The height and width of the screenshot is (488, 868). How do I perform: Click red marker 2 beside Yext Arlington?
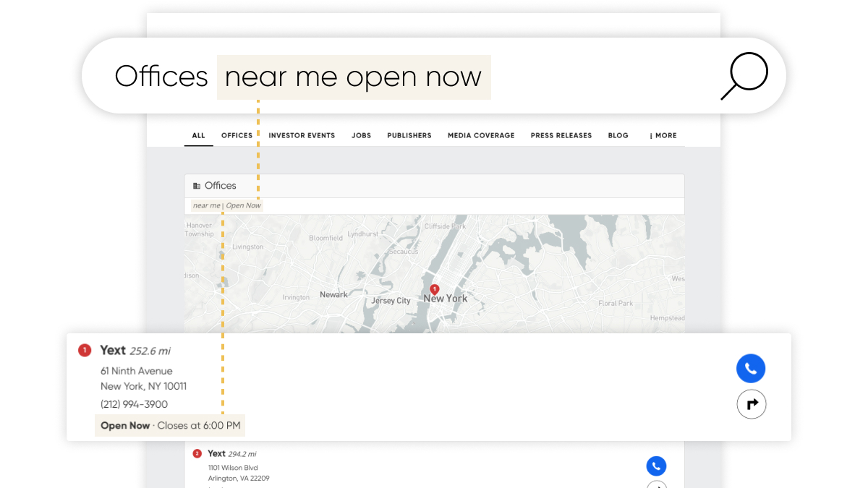(x=197, y=453)
